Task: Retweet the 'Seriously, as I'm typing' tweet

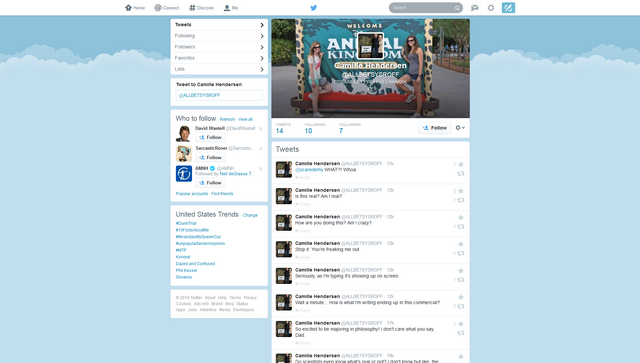Action: 461,280
